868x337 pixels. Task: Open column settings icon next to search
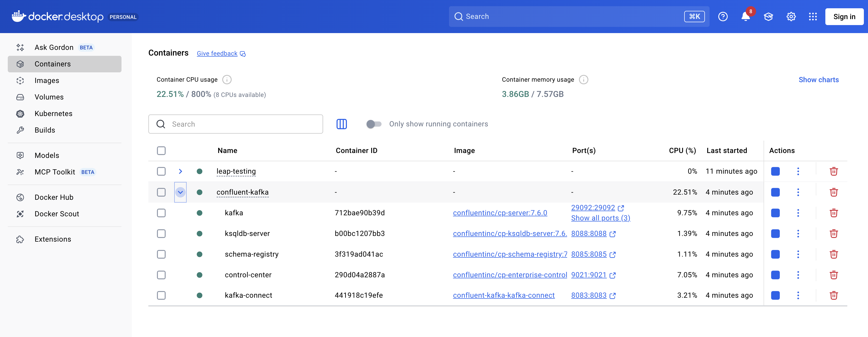click(x=341, y=124)
